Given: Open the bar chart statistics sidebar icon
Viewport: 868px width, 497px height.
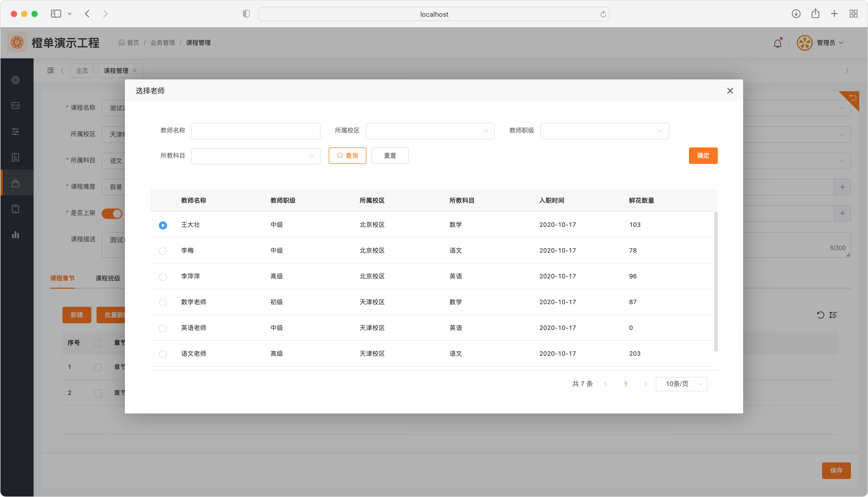Looking at the screenshot, I should [x=15, y=235].
